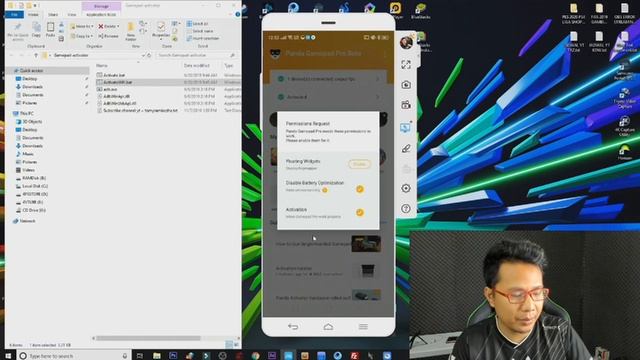Open the Properties dropdown in ribbon

161,38
